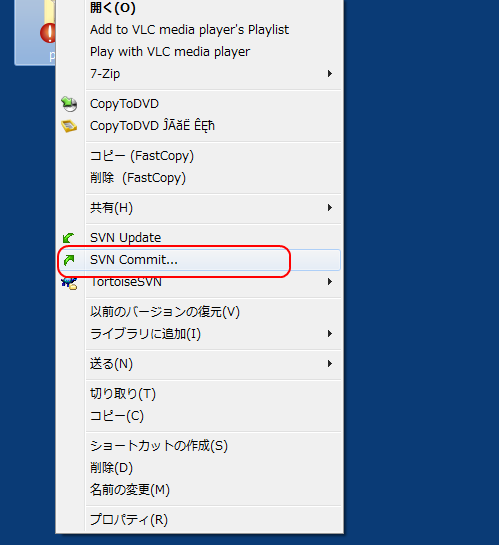Expand the 7-Zip submenu arrow
This screenshot has height=545, width=499.
pyautogui.click(x=330, y=74)
